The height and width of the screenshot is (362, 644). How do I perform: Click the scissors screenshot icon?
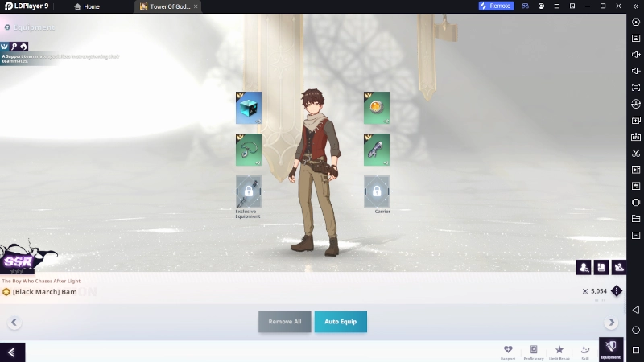click(x=636, y=153)
